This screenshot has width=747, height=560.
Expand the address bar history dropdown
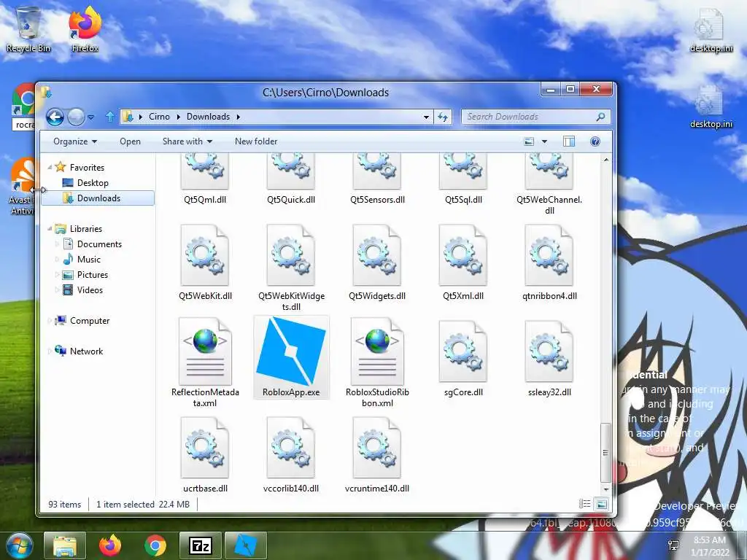pyautogui.click(x=426, y=117)
